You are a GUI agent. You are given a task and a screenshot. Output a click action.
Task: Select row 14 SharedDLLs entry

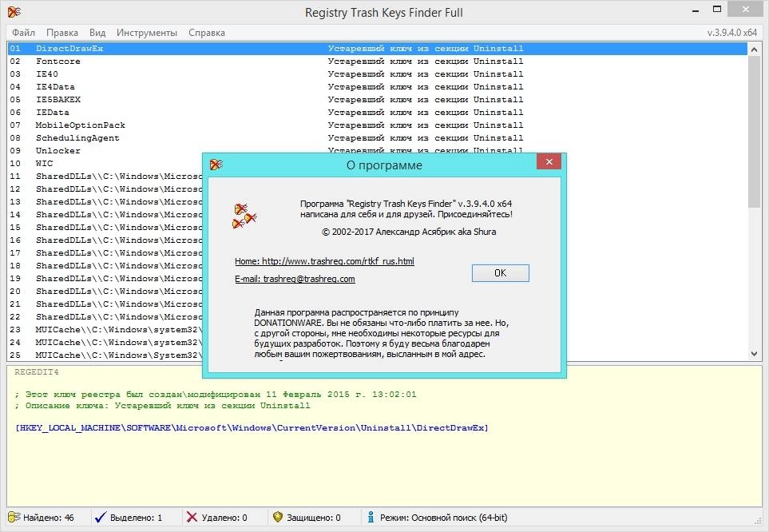[105, 214]
